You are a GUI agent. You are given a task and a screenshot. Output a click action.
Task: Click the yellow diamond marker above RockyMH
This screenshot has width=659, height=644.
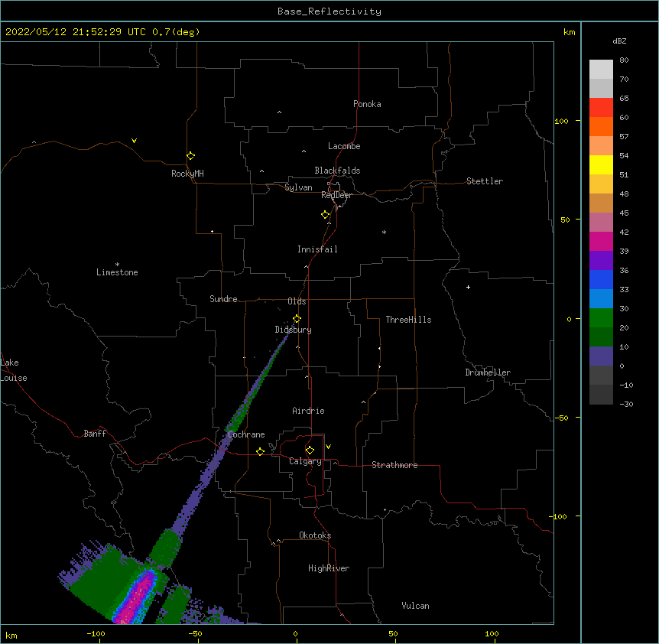click(191, 156)
